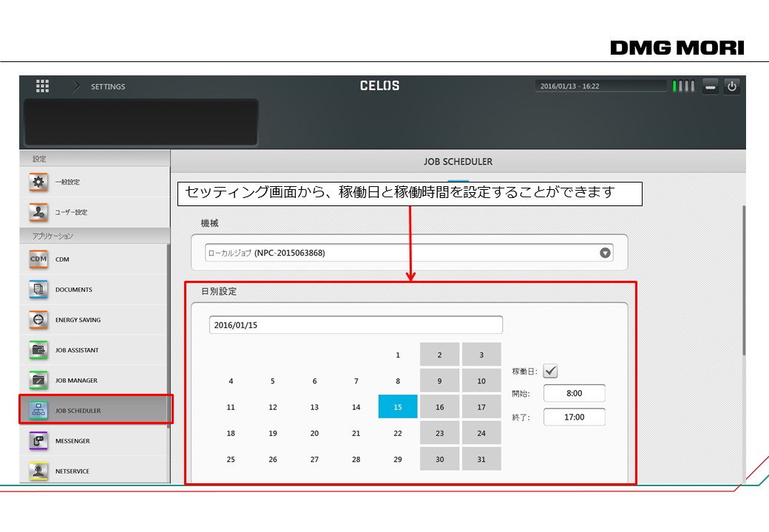Click the power button icon
The width and height of the screenshot is (769, 532).
pos(731,86)
